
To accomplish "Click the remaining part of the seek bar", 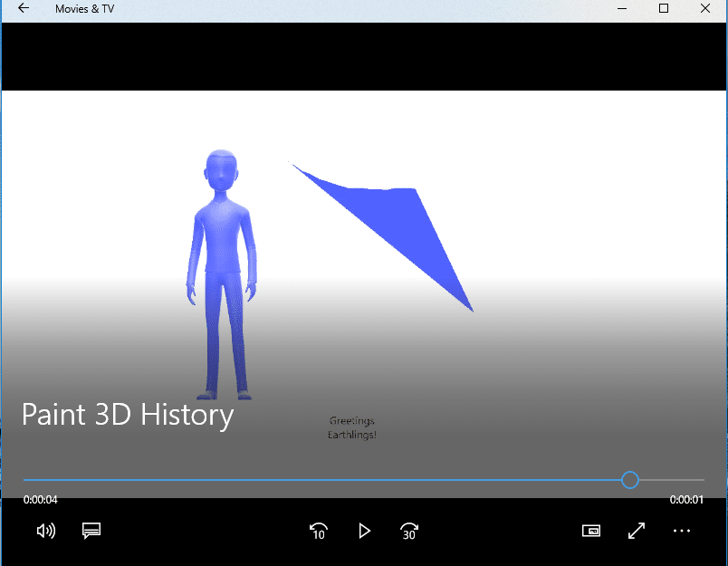I will (672, 480).
